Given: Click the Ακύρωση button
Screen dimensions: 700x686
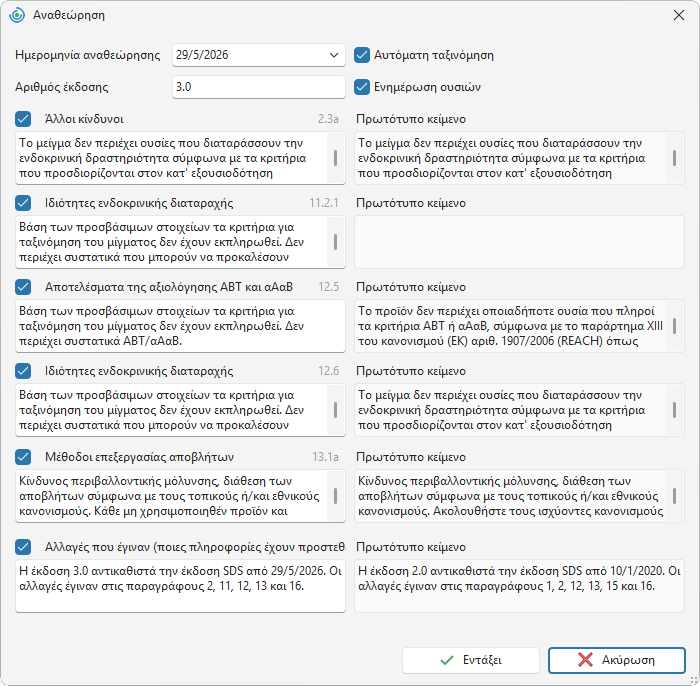Looking at the screenshot, I should click(x=617, y=660).
